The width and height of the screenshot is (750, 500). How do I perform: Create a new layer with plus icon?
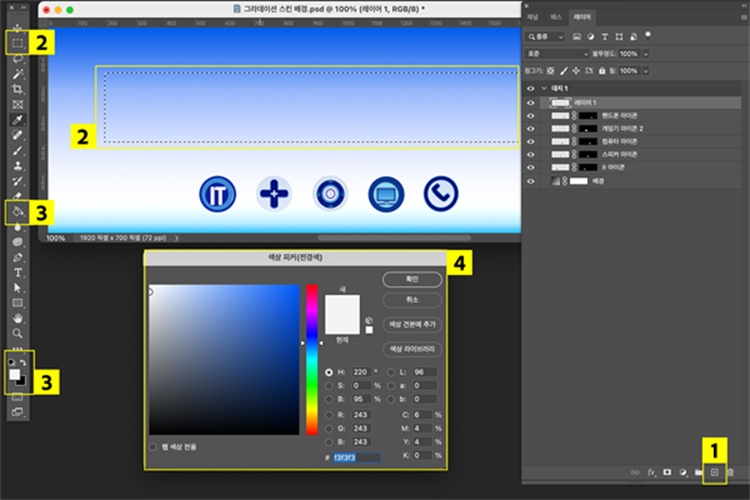[x=714, y=471]
